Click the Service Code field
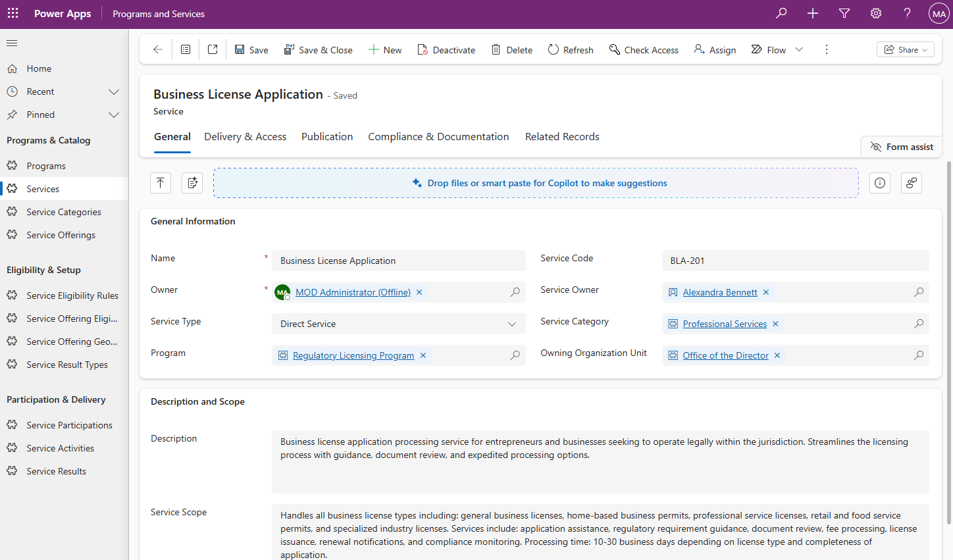953x560 pixels. tap(795, 261)
